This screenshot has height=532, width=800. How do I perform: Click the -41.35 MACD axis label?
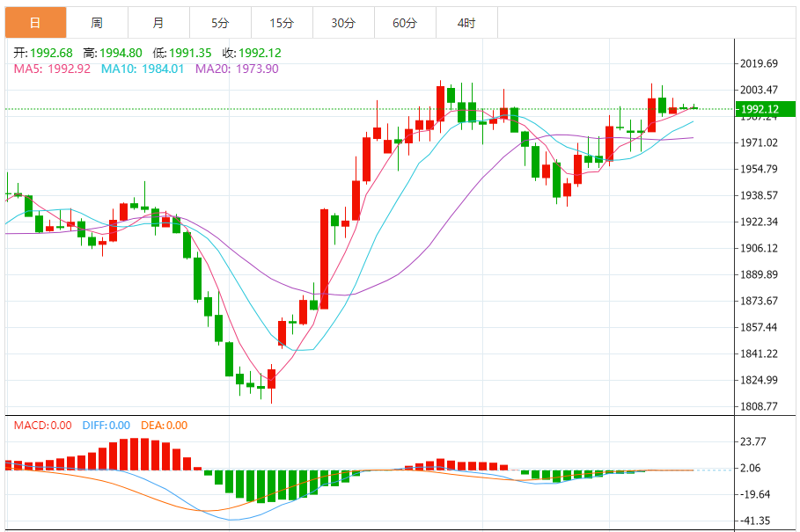(x=755, y=521)
